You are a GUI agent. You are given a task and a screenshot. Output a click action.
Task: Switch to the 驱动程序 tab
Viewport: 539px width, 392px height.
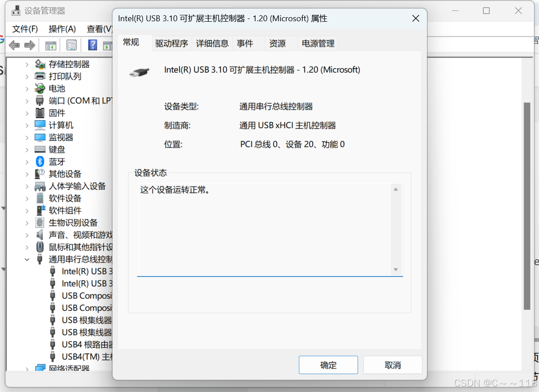[171, 43]
